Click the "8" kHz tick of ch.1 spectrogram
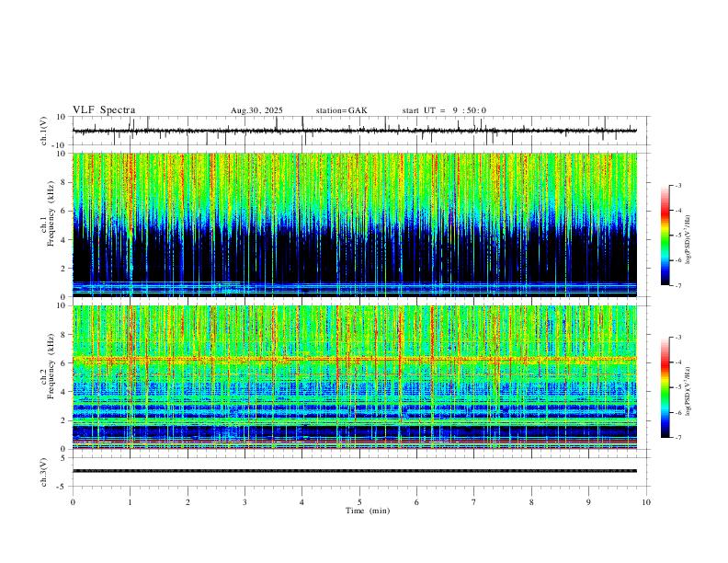This screenshot has width=728, height=563. pyautogui.click(x=64, y=182)
